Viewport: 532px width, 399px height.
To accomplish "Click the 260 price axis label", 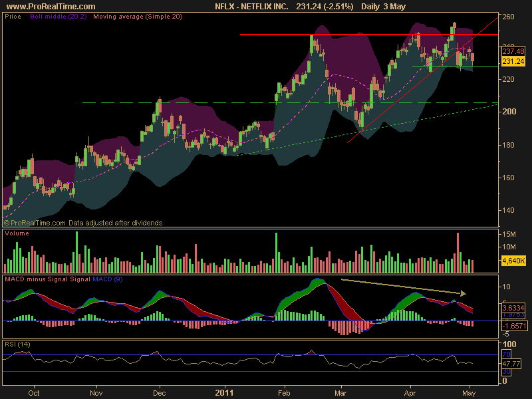I will [x=508, y=17].
